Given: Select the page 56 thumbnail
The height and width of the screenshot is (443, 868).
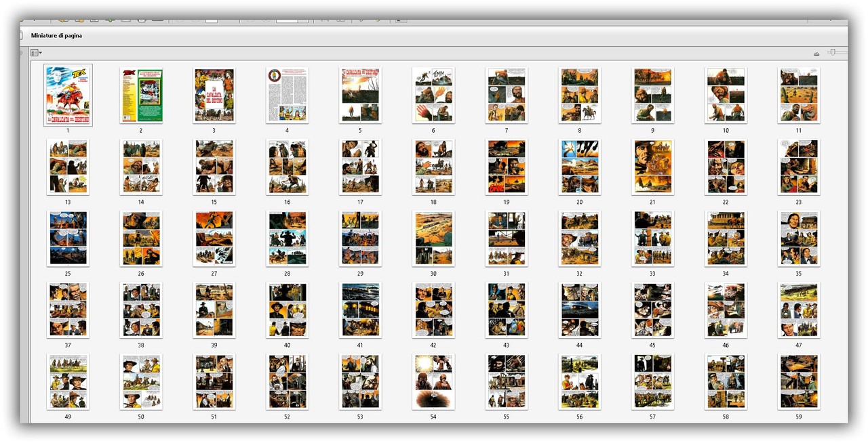Looking at the screenshot, I should coord(580,382).
